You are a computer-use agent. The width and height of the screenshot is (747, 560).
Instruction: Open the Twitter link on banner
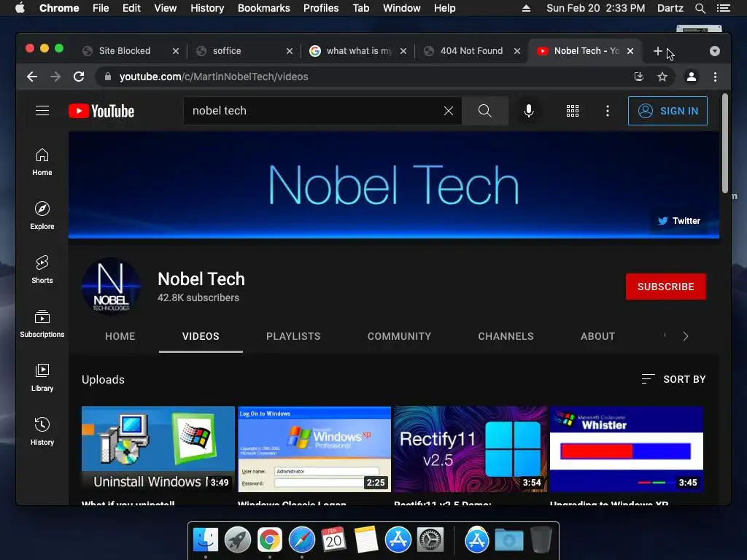coord(678,221)
